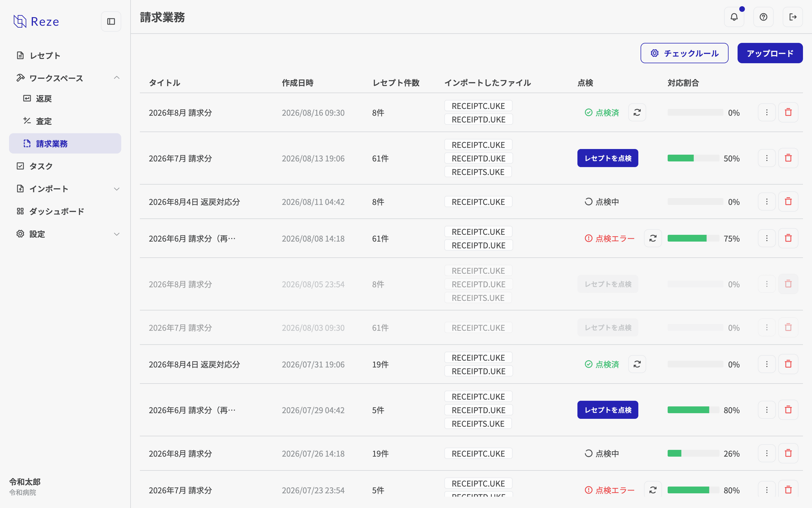Open more options for 2026/08/11 04:42 row
The height and width of the screenshot is (508, 812).
click(767, 202)
